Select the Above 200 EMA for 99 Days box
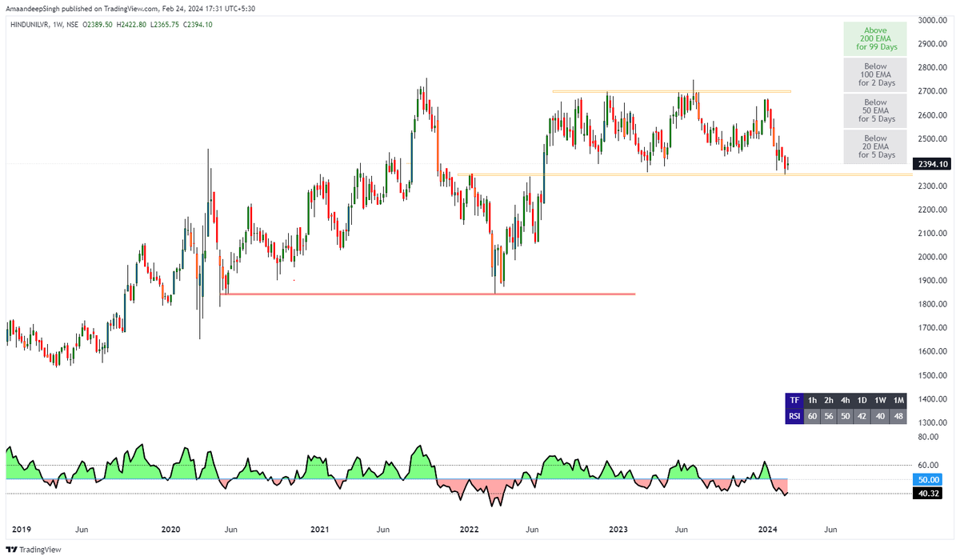Screen dimensions: 960x560 coord(875,38)
